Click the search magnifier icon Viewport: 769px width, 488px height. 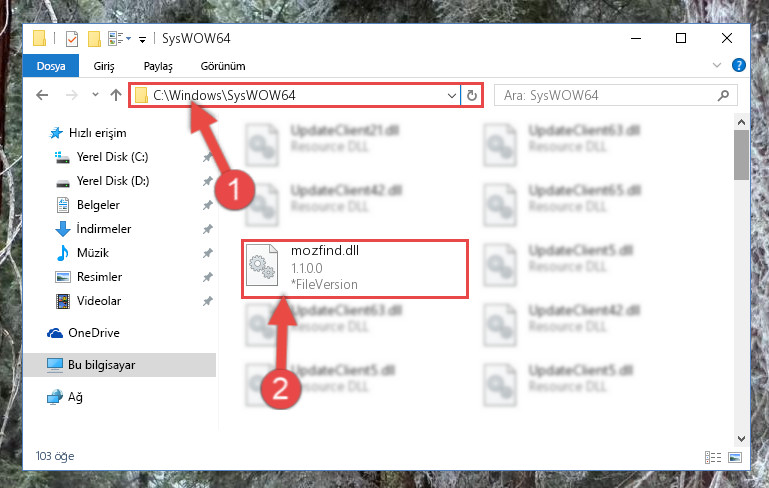[x=723, y=95]
